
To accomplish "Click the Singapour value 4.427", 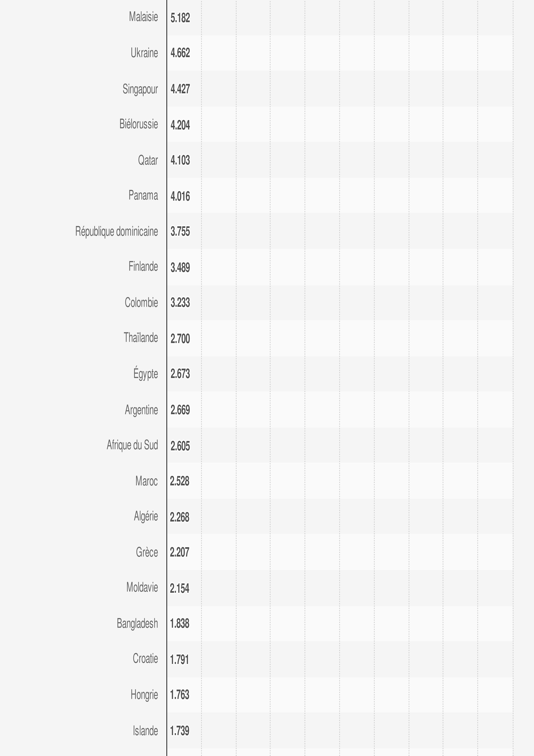I will click(180, 89).
